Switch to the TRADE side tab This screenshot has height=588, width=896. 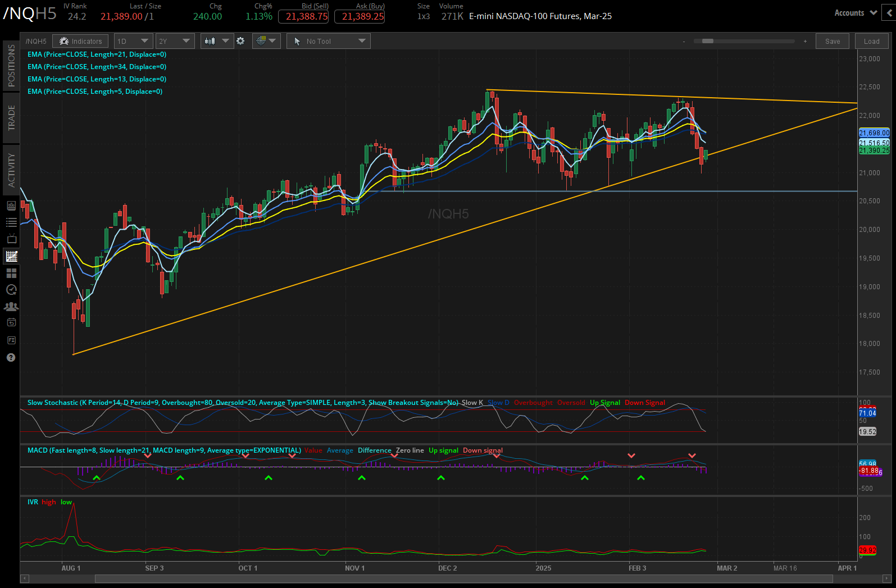(11, 117)
